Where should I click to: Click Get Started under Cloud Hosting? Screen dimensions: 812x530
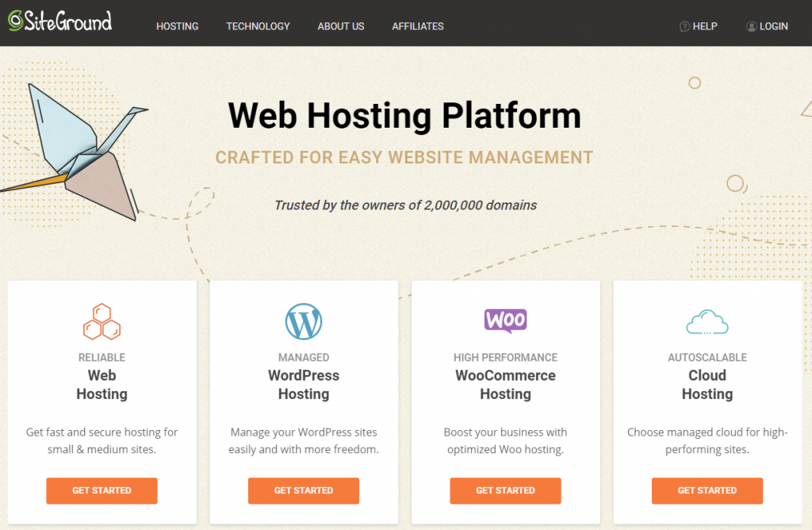pyautogui.click(x=707, y=490)
